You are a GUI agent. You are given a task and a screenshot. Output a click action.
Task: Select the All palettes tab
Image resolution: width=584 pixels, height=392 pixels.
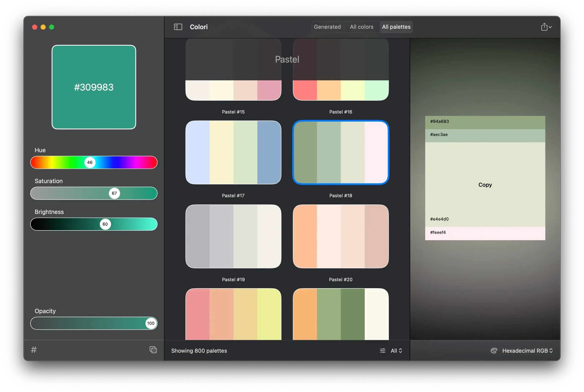[x=396, y=27]
